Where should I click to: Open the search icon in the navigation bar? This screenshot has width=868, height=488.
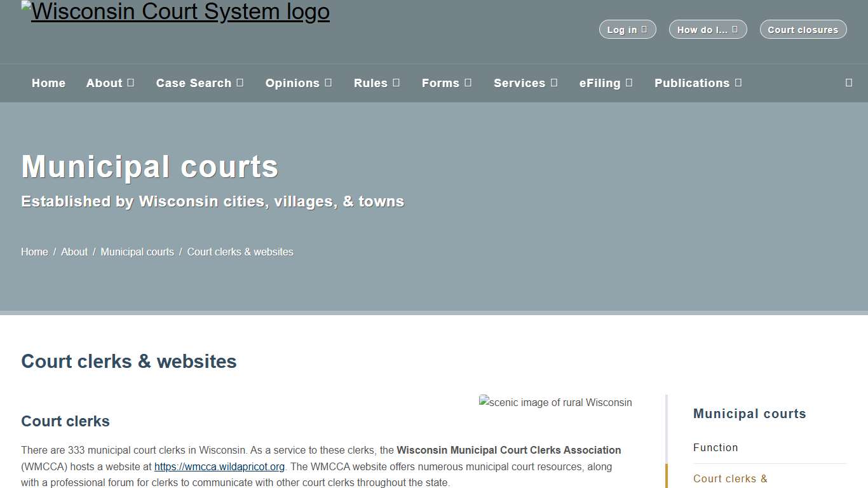click(848, 83)
